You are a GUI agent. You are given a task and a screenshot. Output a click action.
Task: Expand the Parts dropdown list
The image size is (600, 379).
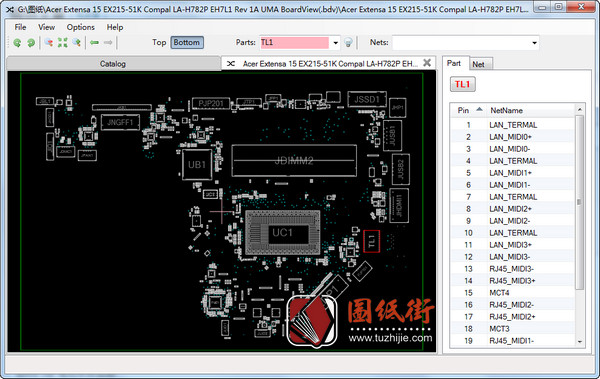(336, 43)
